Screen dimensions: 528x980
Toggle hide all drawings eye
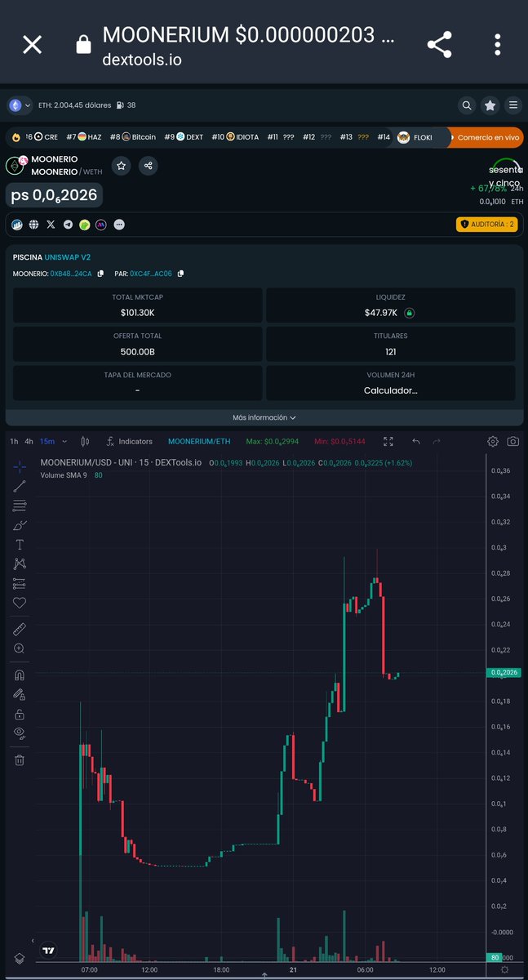pyautogui.click(x=20, y=733)
